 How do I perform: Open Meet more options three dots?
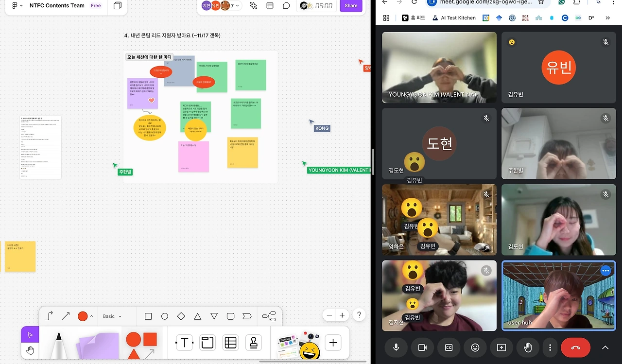[550, 347]
